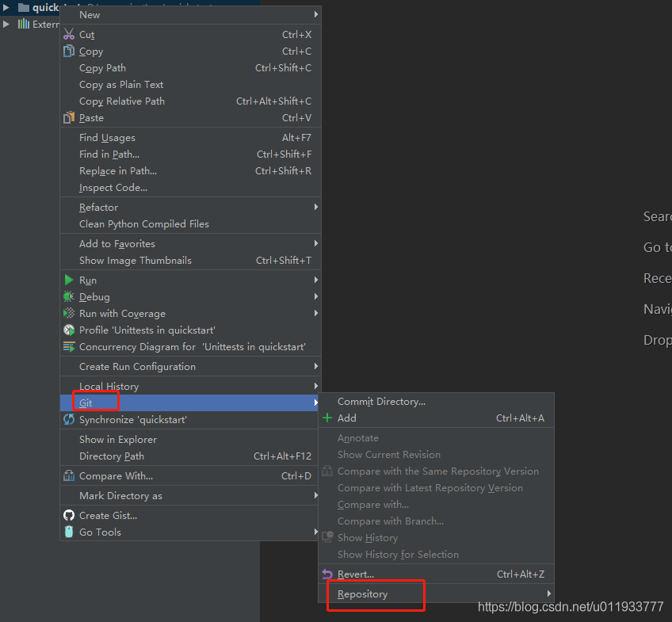Click the External Libraries bars icon
This screenshot has height=622, width=672.
point(24,24)
